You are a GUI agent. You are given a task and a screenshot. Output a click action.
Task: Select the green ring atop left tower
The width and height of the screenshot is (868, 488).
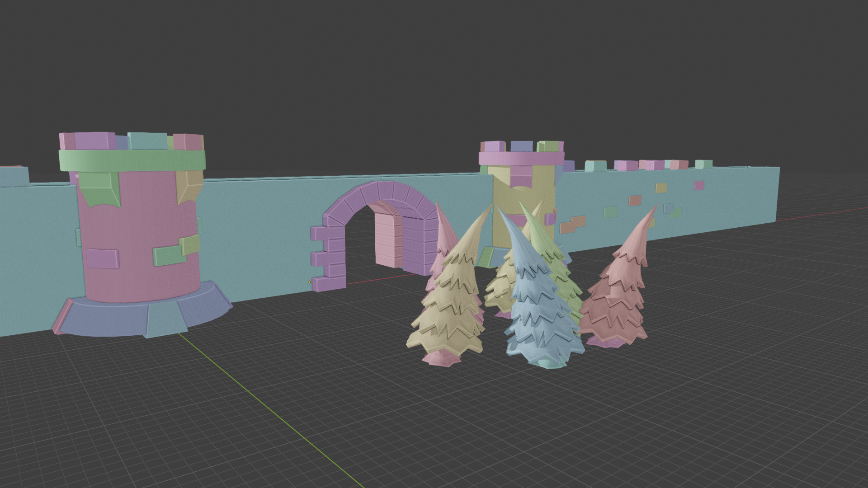131,160
